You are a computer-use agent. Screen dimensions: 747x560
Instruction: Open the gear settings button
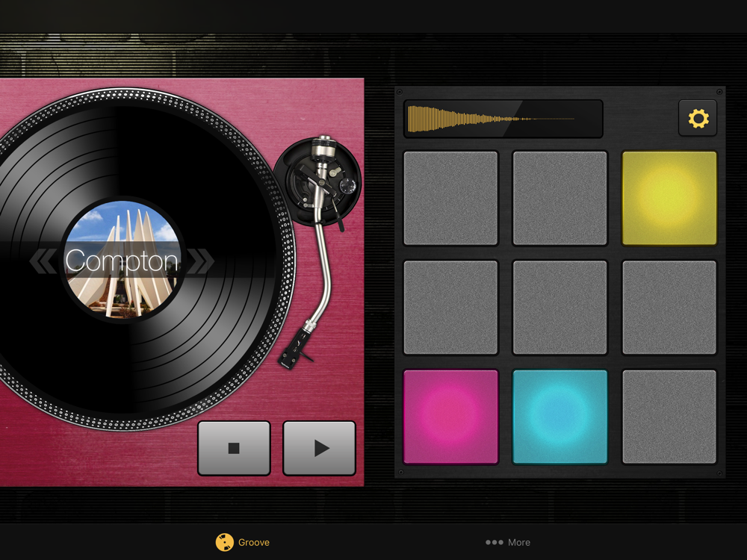point(698,118)
